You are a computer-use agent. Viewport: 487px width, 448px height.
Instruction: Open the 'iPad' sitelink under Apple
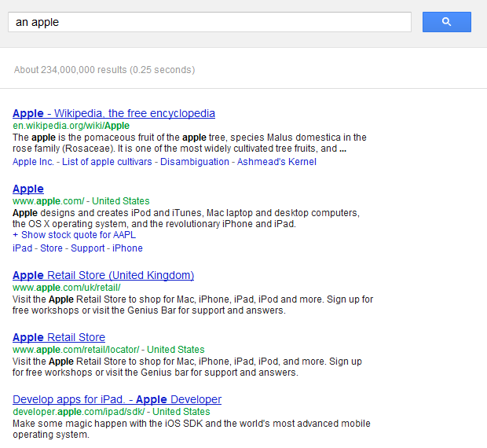pos(22,248)
